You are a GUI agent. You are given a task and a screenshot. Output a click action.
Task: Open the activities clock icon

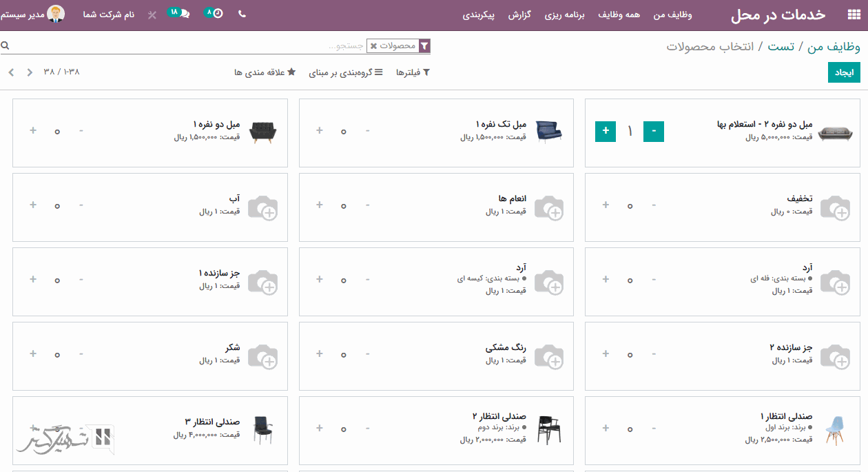[x=218, y=14]
